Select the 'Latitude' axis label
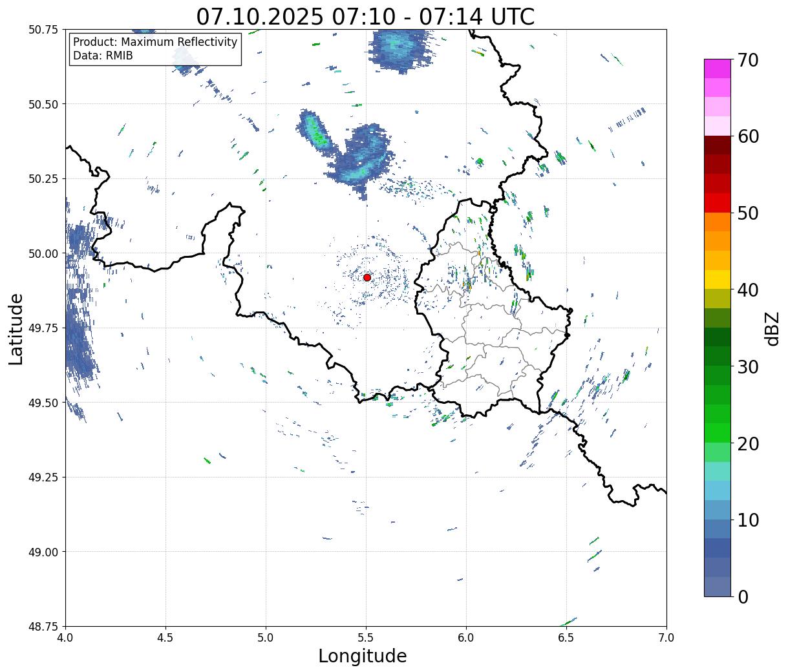 [16, 329]
